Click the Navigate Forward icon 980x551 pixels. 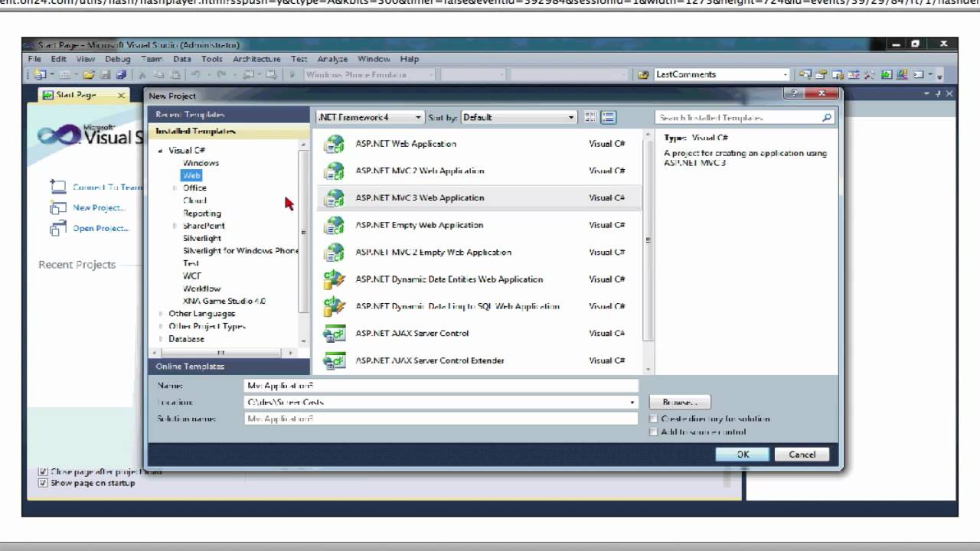click(270, 74)
